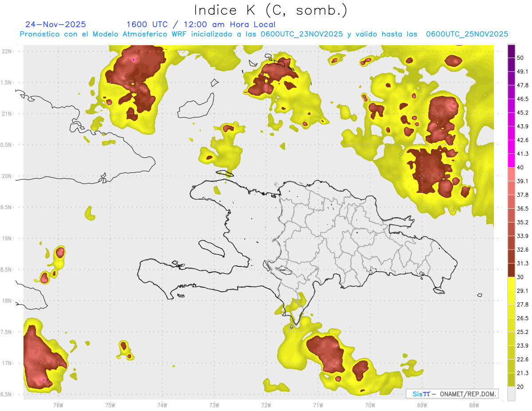532x411 pixels.
Task: Click the '35.2' colorbar value
Action: [x=523, y=222]
